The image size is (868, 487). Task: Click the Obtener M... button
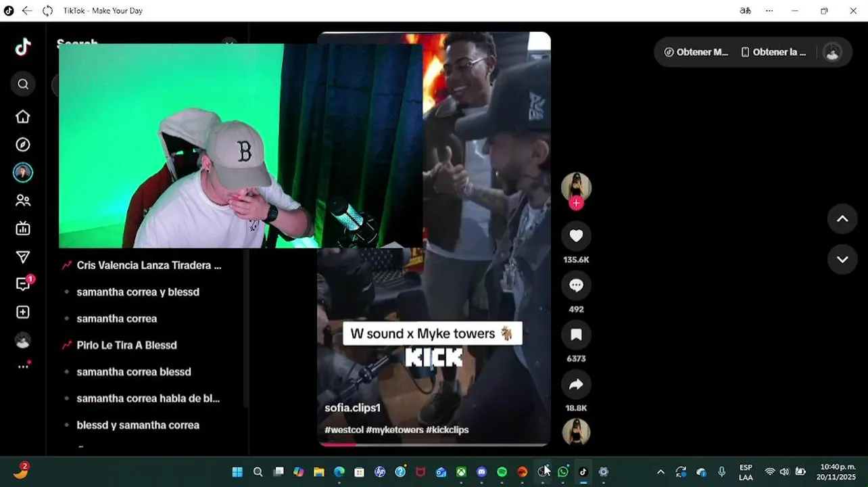tap(696, 52)
